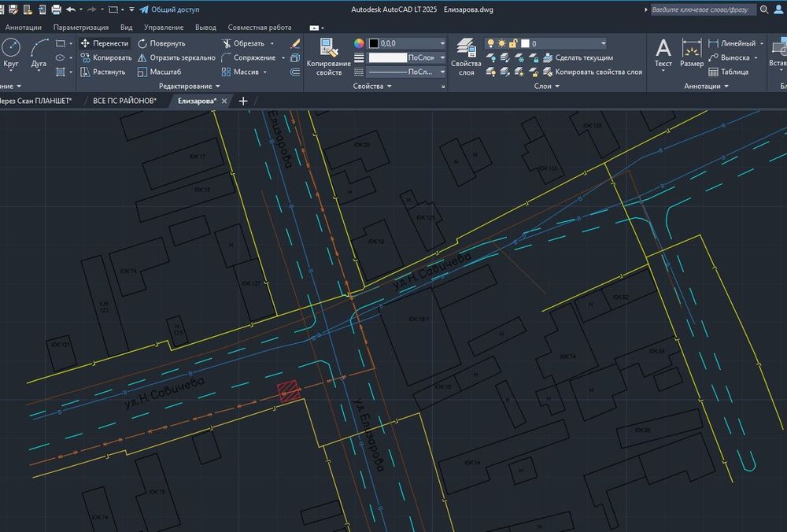Select the Circle (Круг) drawing tool

coord(10,54)
